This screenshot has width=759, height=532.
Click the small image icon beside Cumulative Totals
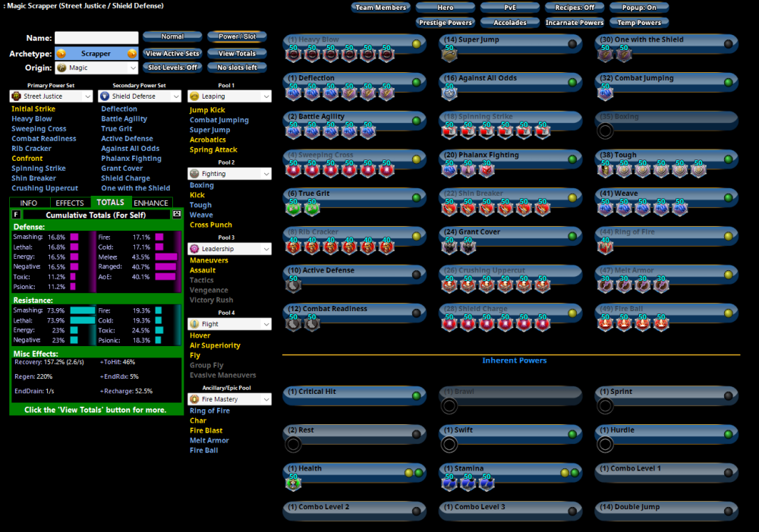[x=177, y=215]
